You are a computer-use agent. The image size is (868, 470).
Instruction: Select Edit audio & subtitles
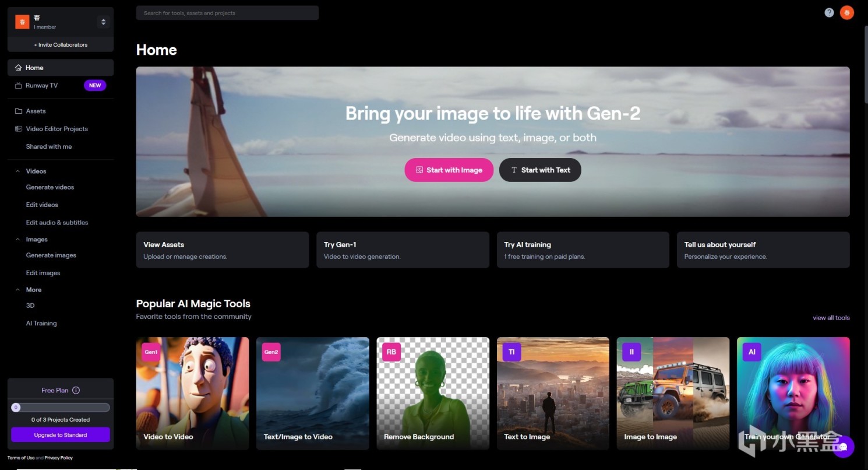pos(57,223)
